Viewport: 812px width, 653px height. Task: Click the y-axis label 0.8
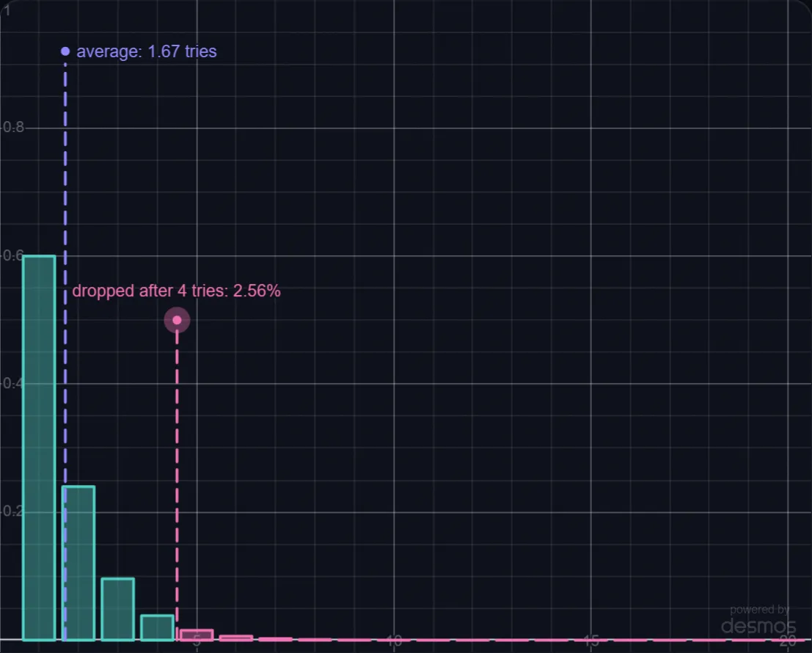[12, 128]
